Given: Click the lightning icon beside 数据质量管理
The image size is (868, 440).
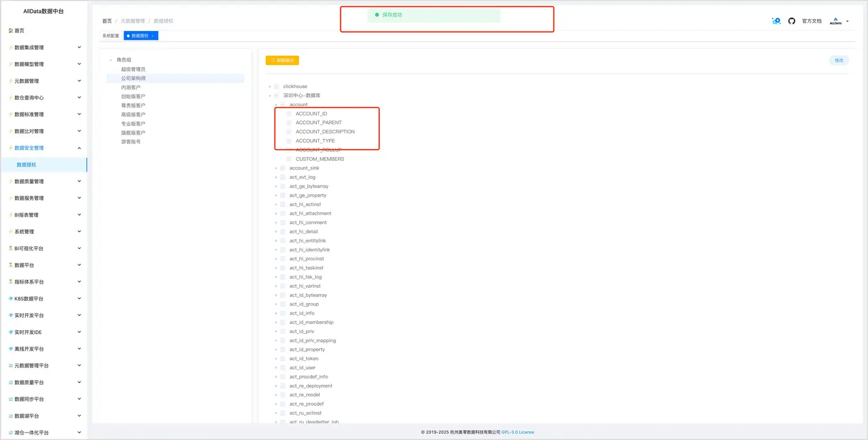Looking at the screenshot, I should [x=11, y=181].
